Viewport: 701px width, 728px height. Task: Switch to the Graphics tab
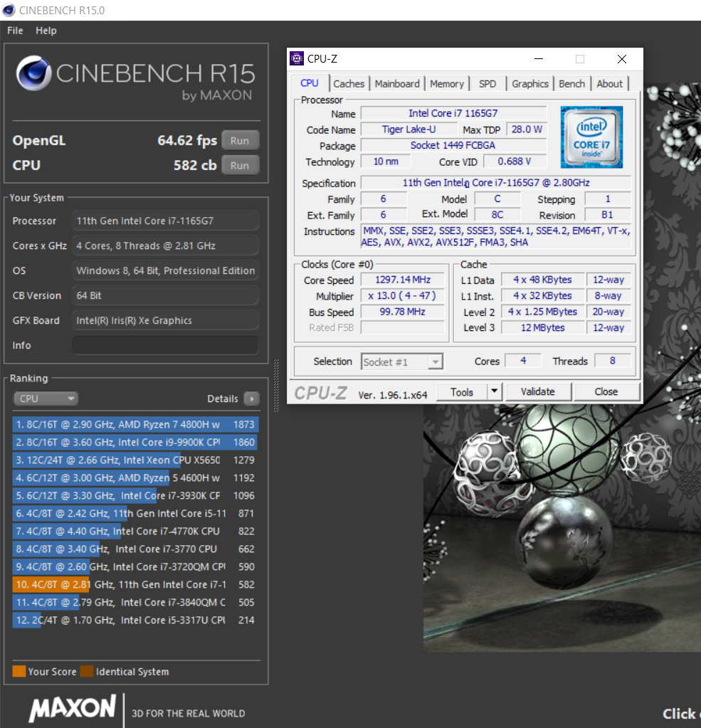point(530,83)
